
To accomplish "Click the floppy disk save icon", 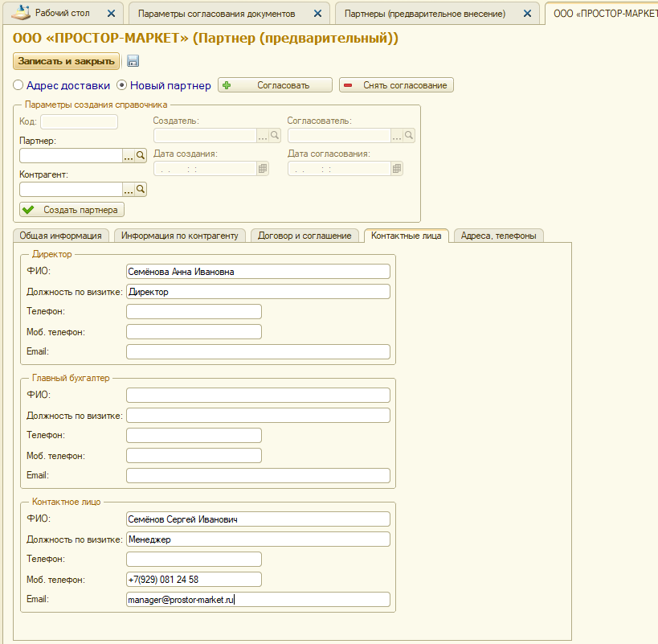I will coord(133,61).
